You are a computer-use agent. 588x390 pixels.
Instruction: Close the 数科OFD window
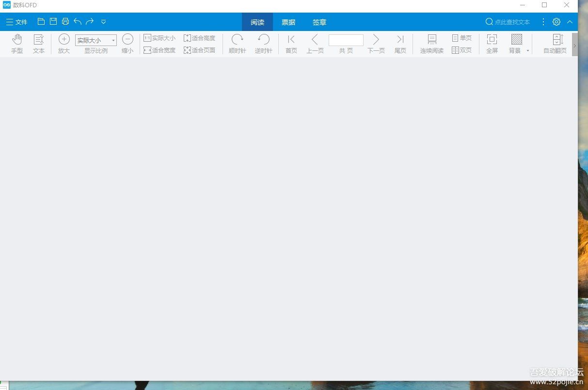567,5
